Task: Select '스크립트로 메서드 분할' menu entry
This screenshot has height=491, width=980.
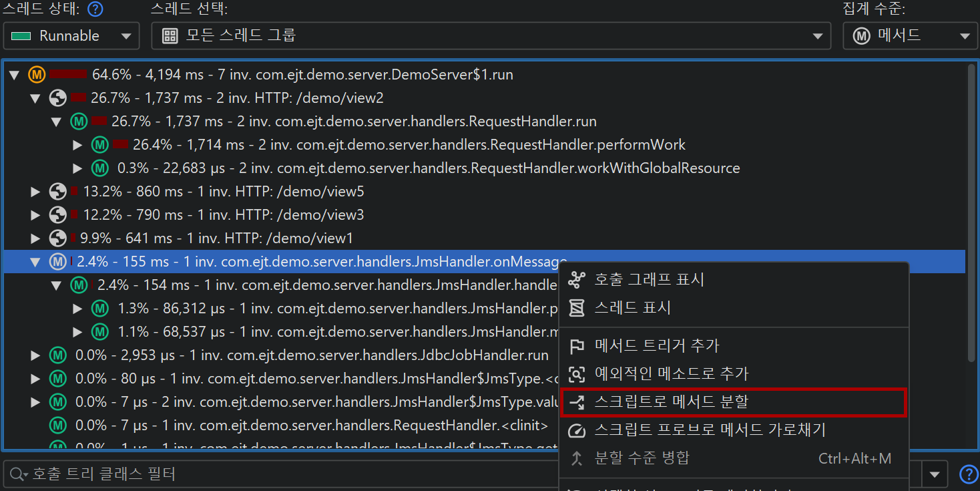Action: (x=671, y=402)
